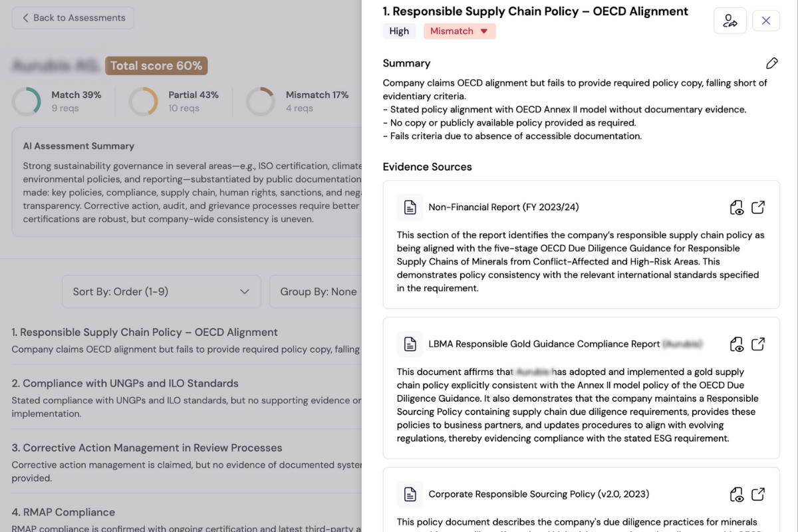Preview the Non-Financial Report via the document-eye icon
Image resolution: width=798 pixels, height=532 pixels.
coord(737,207)
